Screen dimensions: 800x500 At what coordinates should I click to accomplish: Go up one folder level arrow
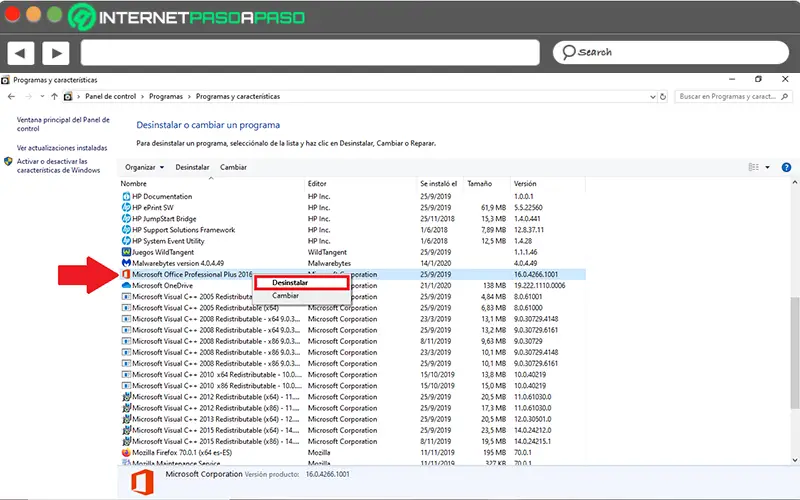(x=54, y=96)
